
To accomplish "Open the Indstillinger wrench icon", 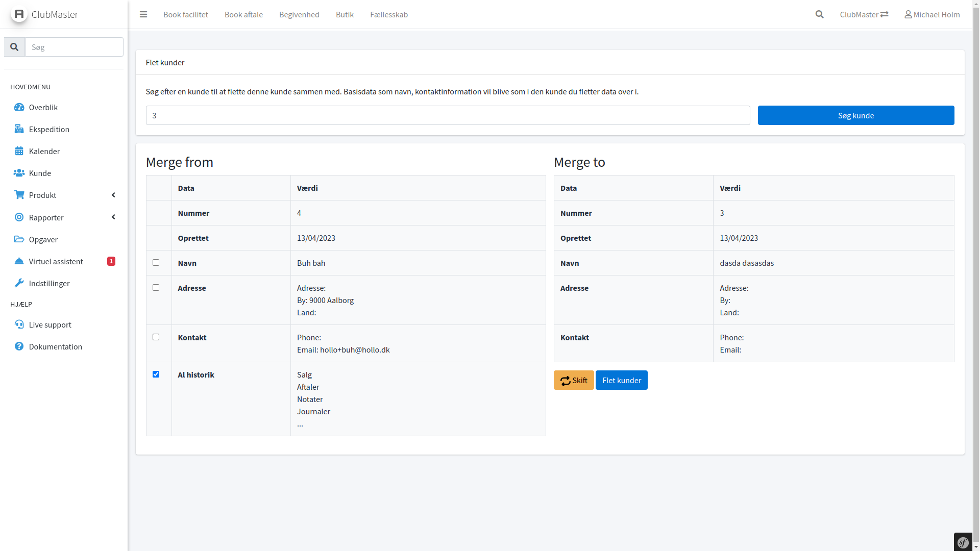I will [x=19, y=283].
